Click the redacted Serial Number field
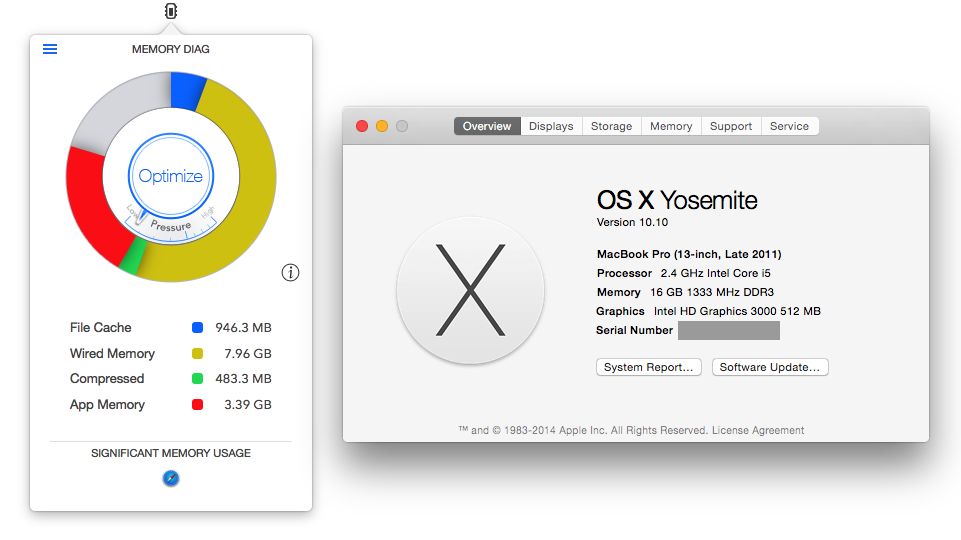The width and height of the screenshot is (961, 540). [x=729, y=330]
